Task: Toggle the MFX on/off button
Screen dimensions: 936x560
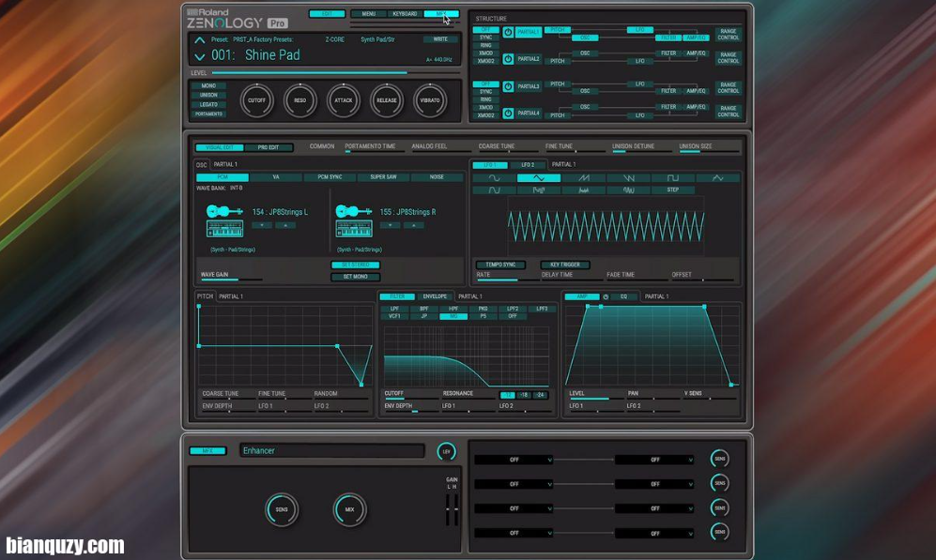Action: pos(207,451)
